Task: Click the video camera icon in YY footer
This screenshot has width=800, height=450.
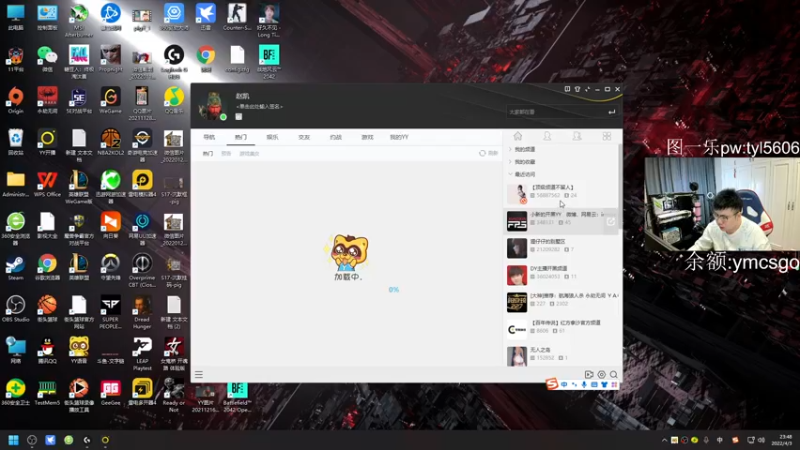Action: tap(589, 374)
